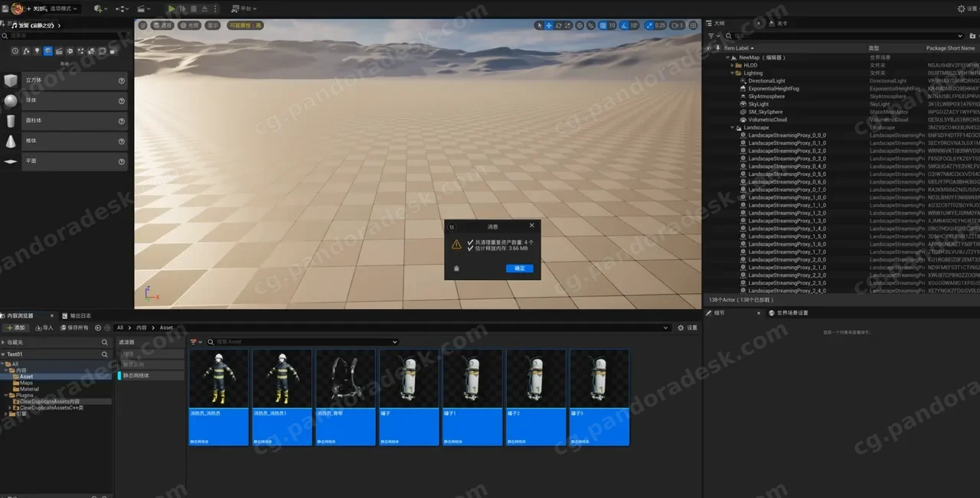Viewport: 980px width, 498px height.
Task: Open the add-content cube dropdown in toolbar
Action: (100, 8)
